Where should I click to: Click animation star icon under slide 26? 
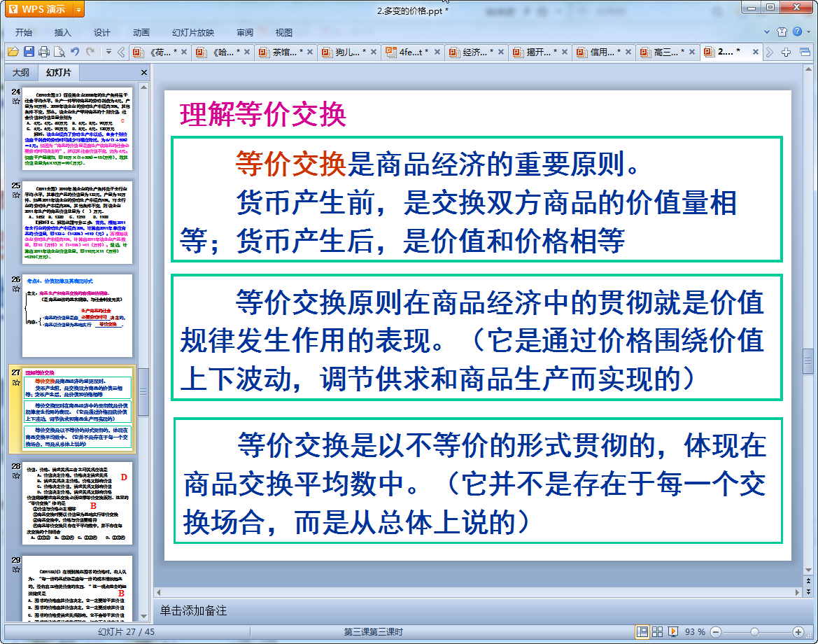[x=16, y=288]
